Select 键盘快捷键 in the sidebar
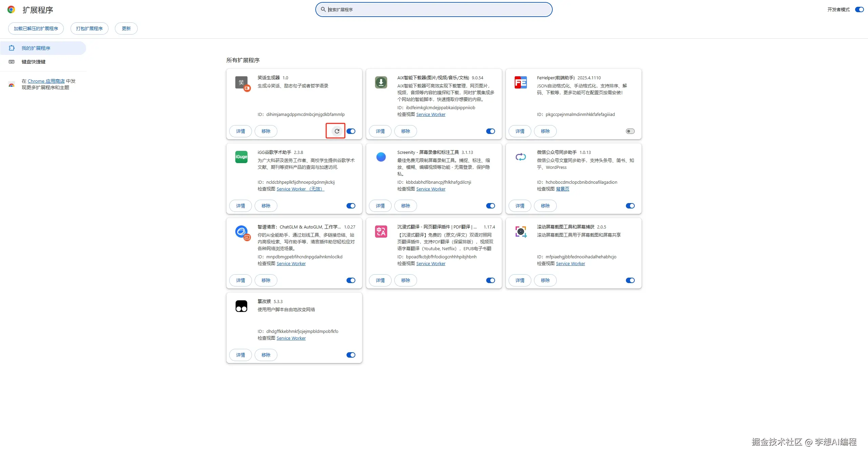The height and width of the screenshot is (458, 868). pyautogui.click(x=34, y=62)
